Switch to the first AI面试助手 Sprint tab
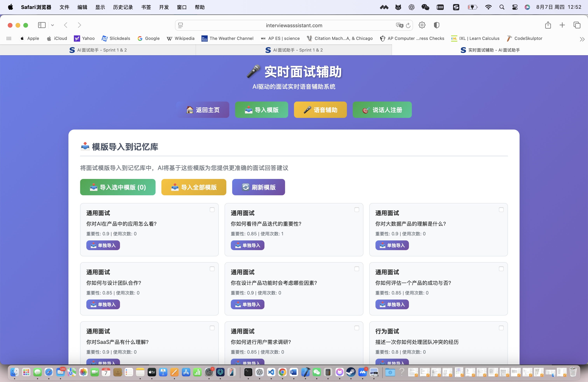This screenshot has height=382, width=588. [x=98, y=50]
